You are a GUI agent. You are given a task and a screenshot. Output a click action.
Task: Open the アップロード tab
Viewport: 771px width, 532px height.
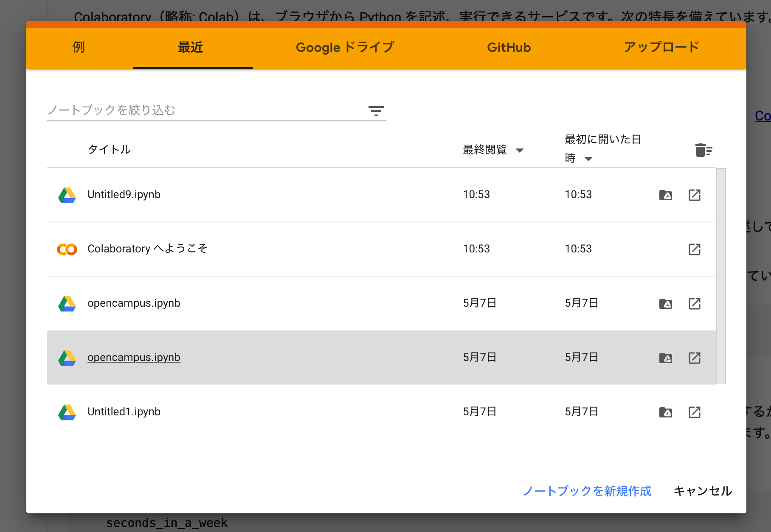(661, 47)
